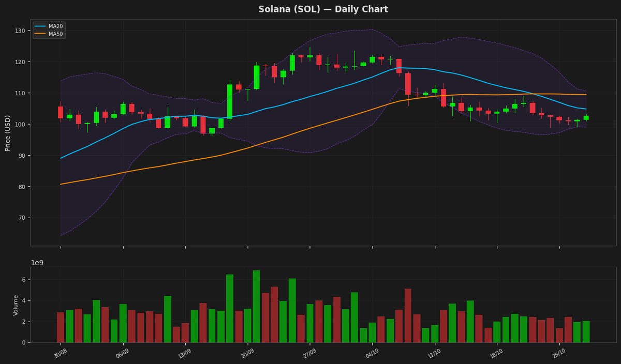Click the tallest green volume bar
This screenshot has width=621, height=364.
pos(256,306)
